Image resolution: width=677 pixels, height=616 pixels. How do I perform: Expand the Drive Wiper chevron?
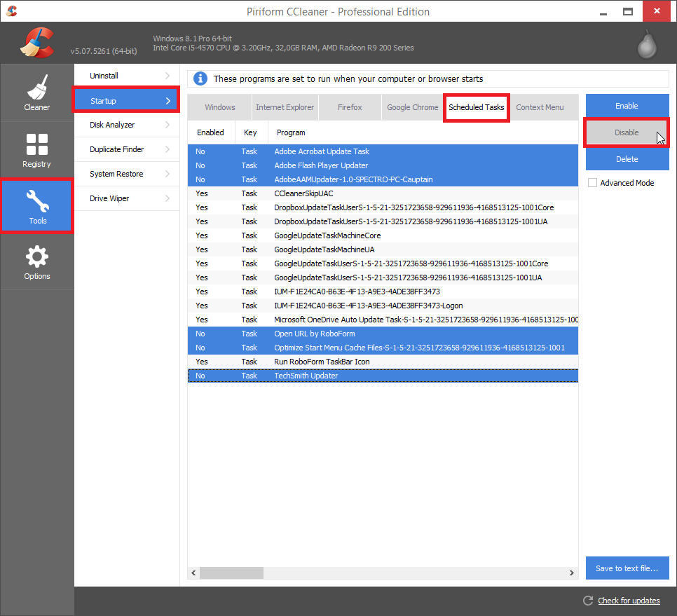(167, 198)
